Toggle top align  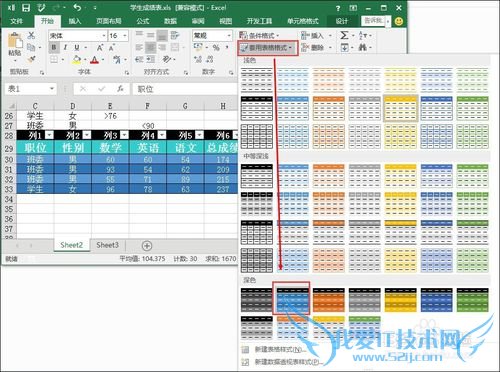pos(139,35)
